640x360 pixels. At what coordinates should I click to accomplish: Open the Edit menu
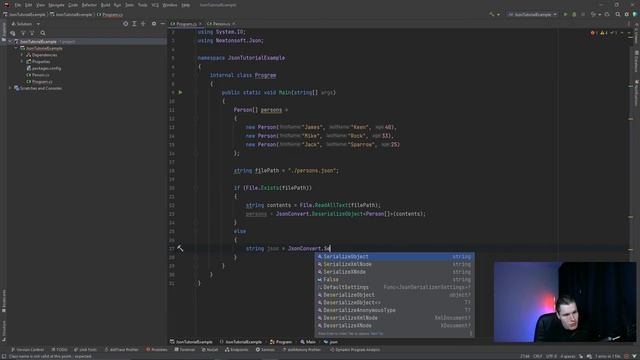(28, 5)
